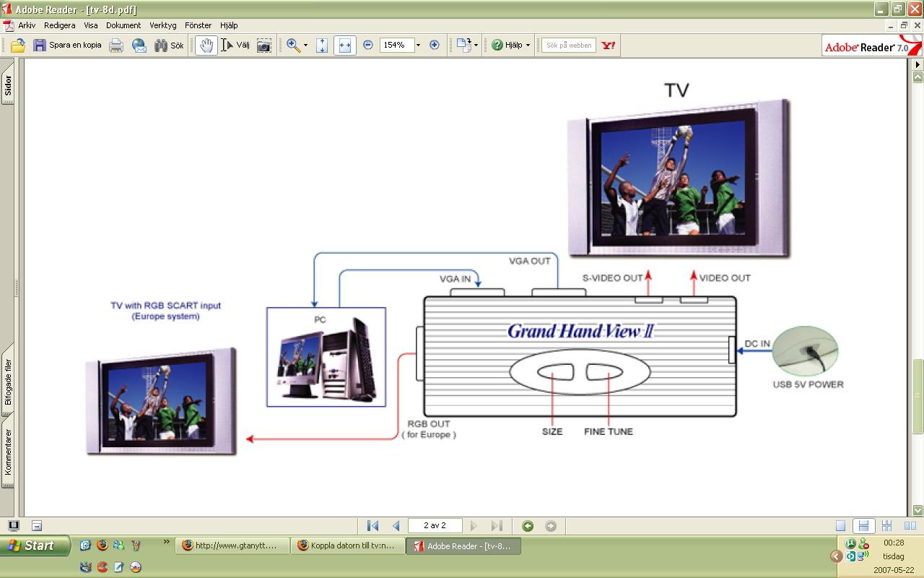Click the PDF icon beside Arkiv menu

click(x=8, y=25)
